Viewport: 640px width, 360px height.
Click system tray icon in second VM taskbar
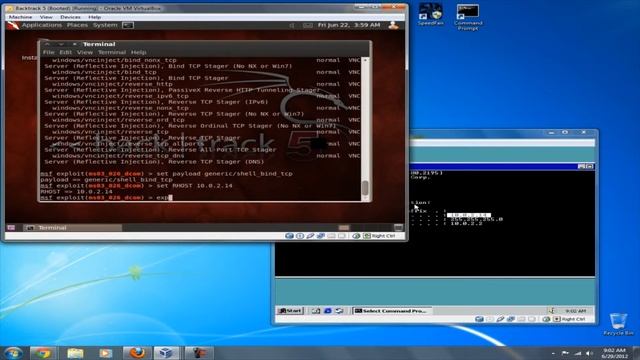coord(551,311)
